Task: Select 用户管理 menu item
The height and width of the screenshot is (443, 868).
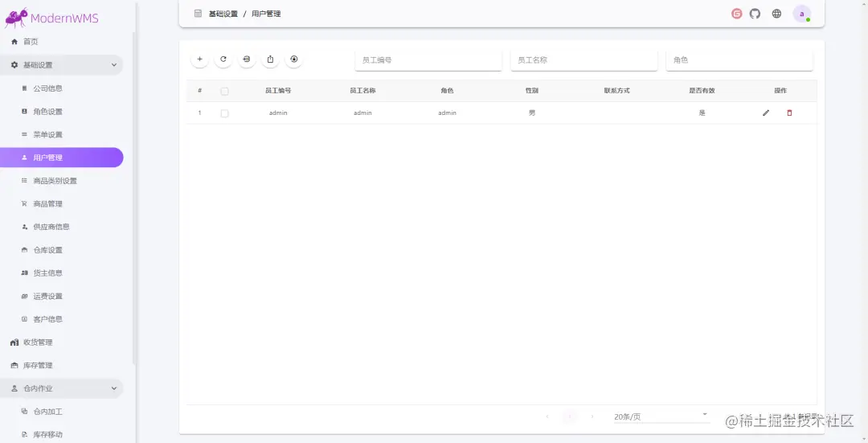Action: 61,158
